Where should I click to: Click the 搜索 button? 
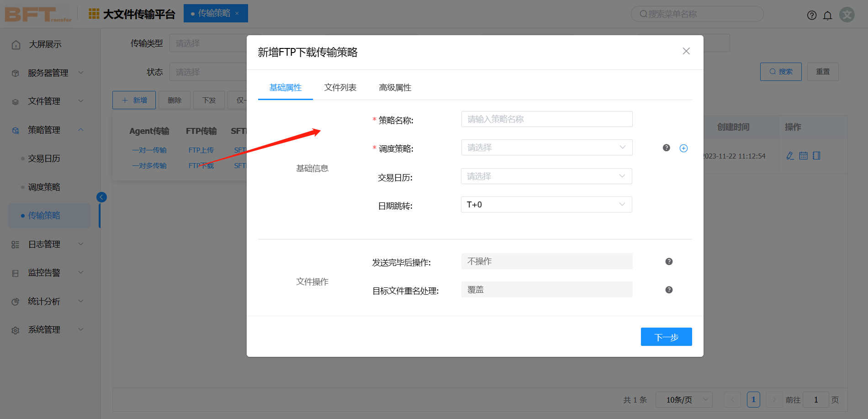click(x=780, y=72)
